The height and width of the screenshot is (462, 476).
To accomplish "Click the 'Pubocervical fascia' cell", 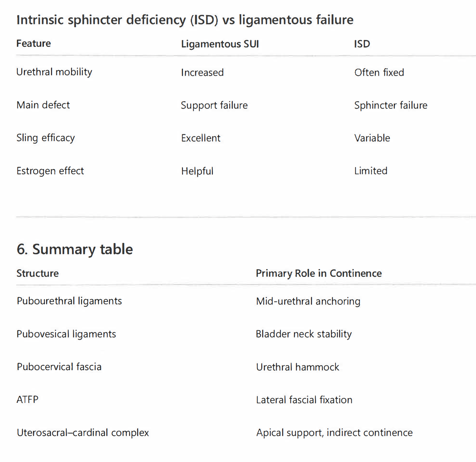I will (x=59, y=367).
